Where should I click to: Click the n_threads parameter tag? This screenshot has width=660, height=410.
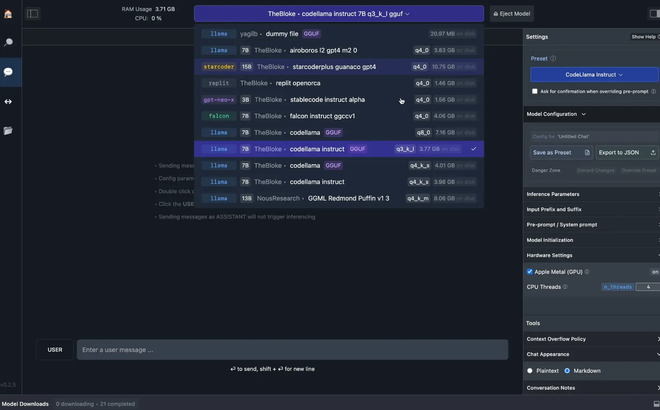[x=617, y=287]
